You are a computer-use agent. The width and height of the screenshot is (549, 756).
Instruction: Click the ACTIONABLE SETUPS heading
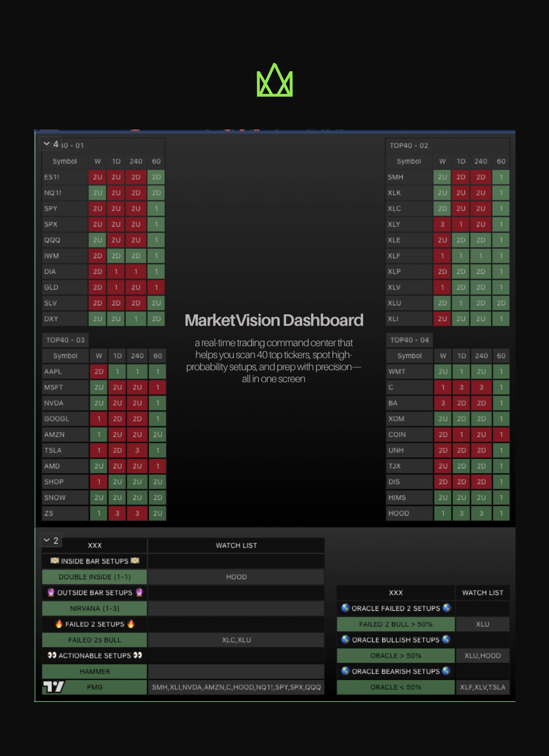pyautogui.click(x=94, y=656)
